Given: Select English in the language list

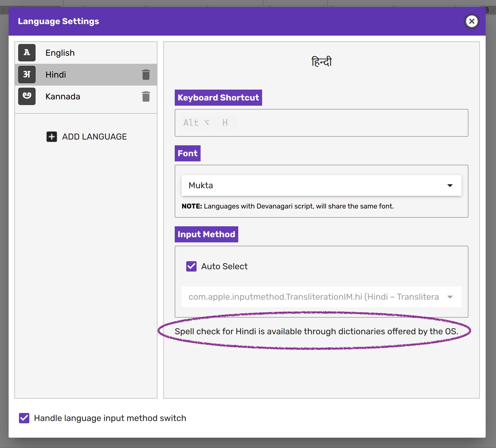Looking at the screenshot, I should [x=60, y=53].
